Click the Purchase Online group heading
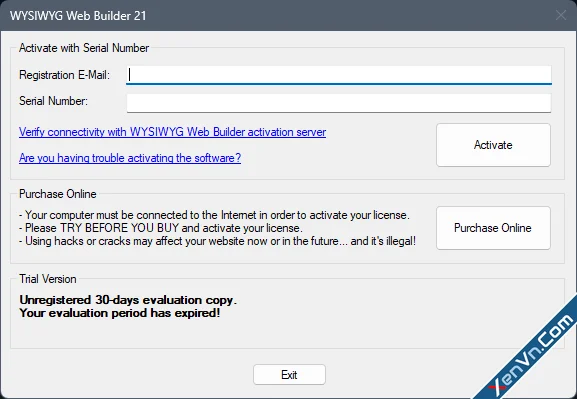 coord(58,194)
